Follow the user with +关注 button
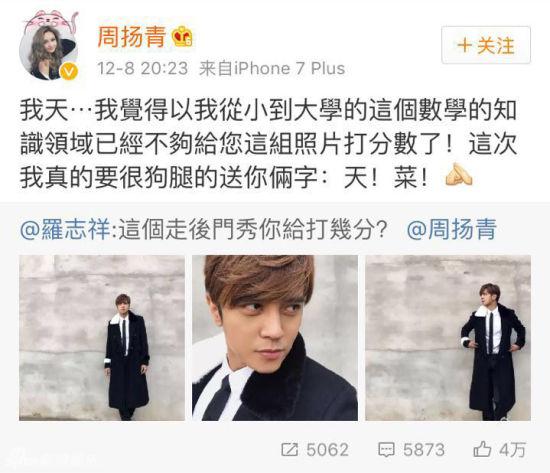Screen dimensions: 550x473 pyautogui.click(x=486, y=45)
